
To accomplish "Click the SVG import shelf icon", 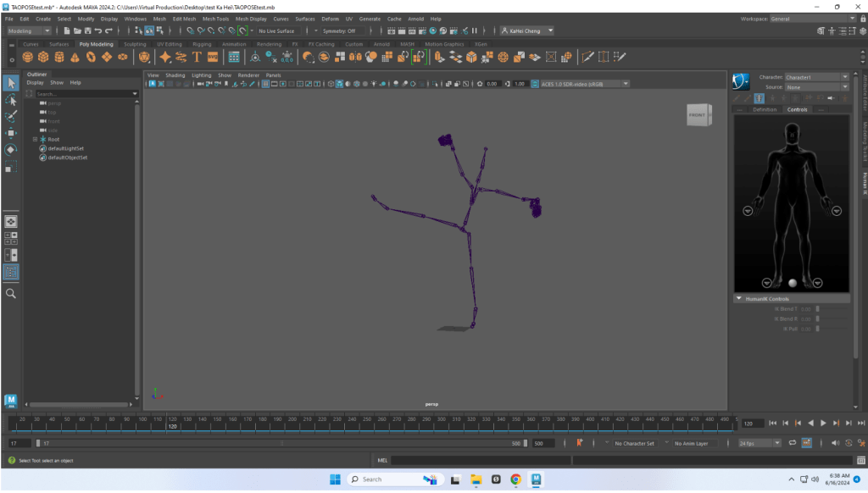I will coord(213,57).
